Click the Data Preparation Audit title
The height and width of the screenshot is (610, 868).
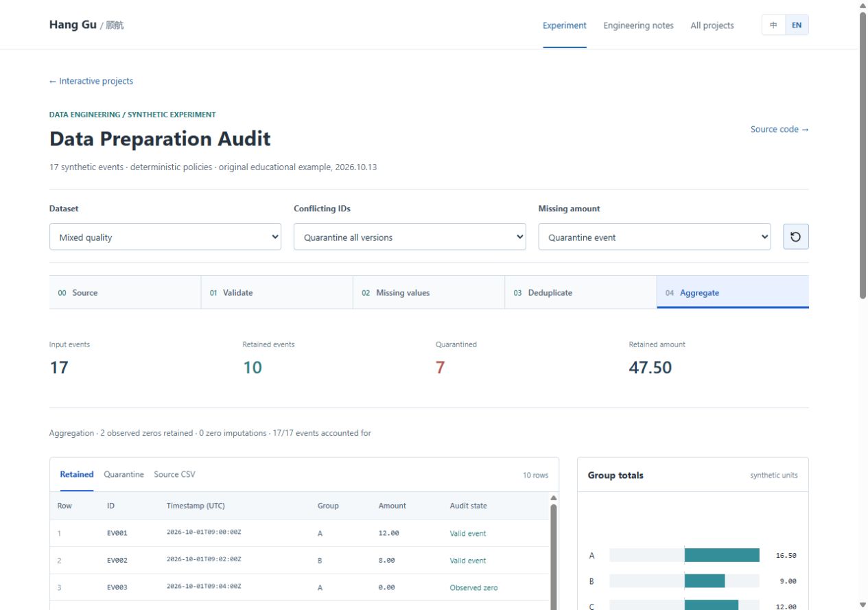pos(160,139)
